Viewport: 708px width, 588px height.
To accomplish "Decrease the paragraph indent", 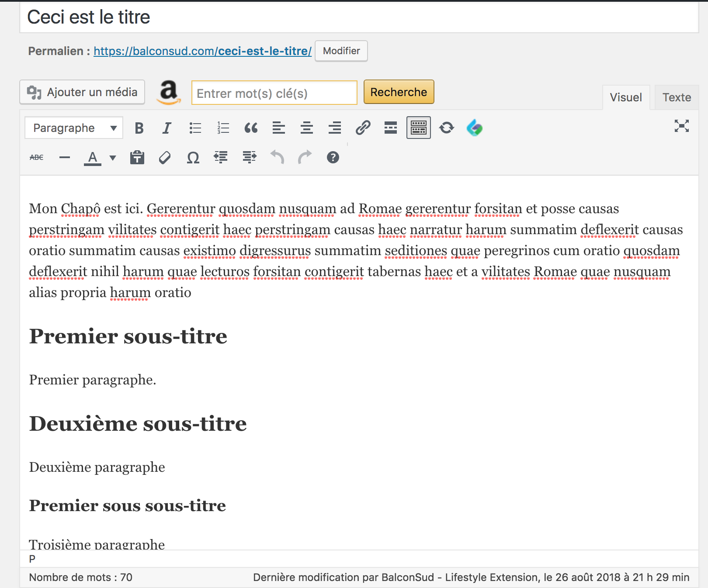I will point(221,157).
